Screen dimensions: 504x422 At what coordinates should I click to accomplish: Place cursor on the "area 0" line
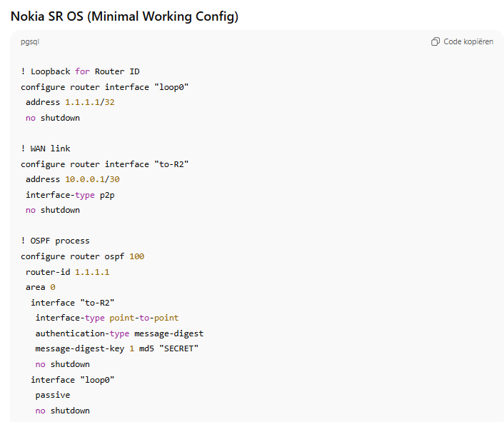pos(40,287)
